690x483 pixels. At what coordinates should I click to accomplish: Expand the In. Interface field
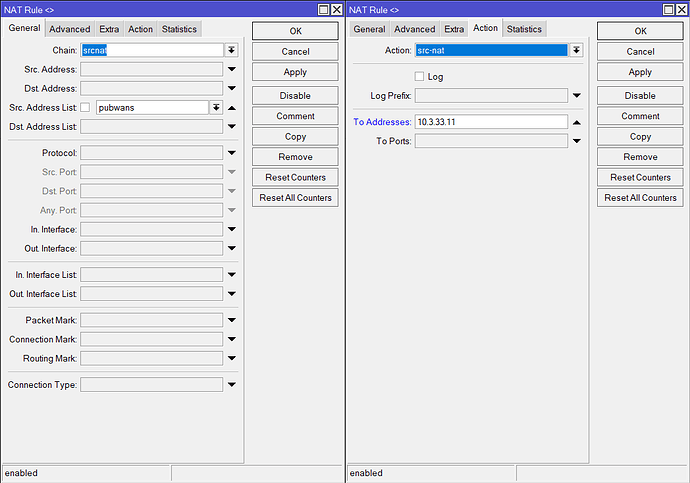[x=232, y=229]
